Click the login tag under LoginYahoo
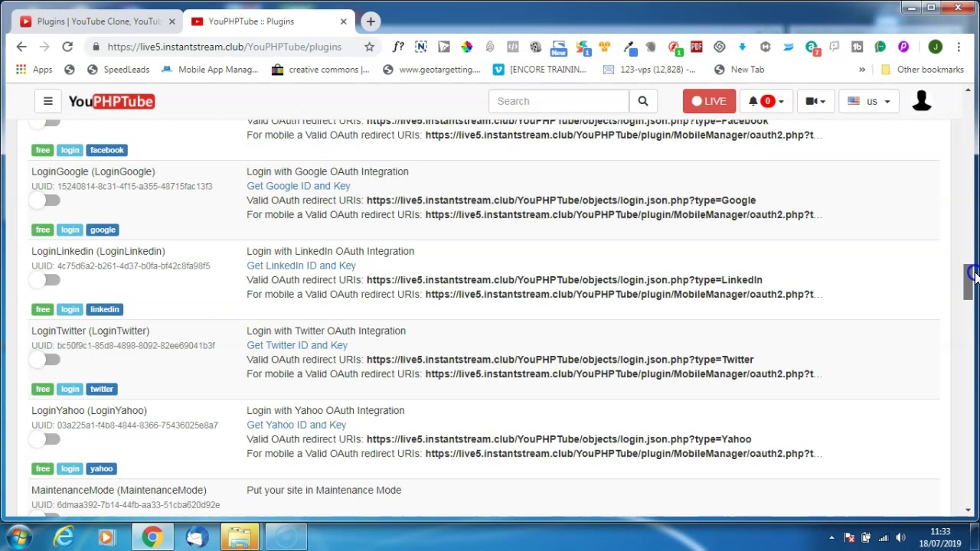Screen dimensions: 980x551 (70, 468)
